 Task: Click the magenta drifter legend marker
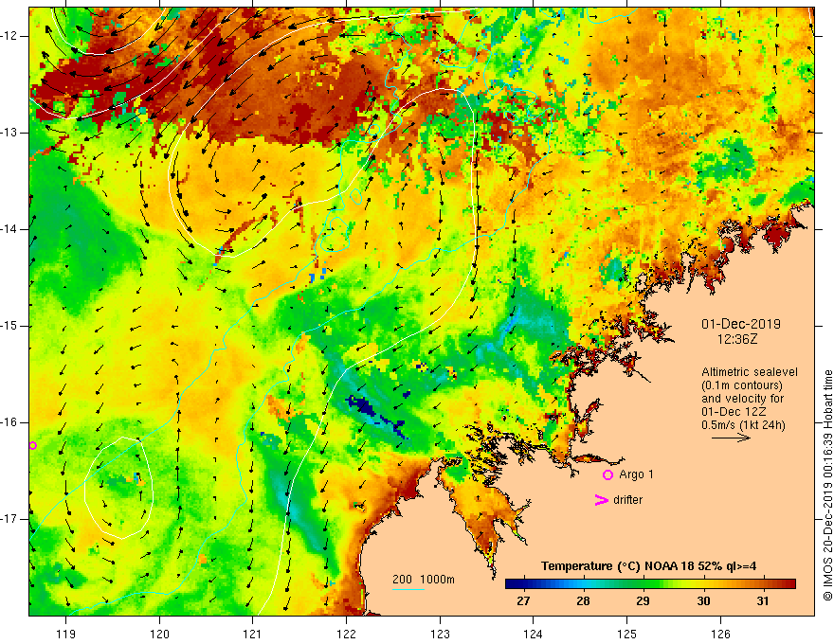tap(602, 500)
